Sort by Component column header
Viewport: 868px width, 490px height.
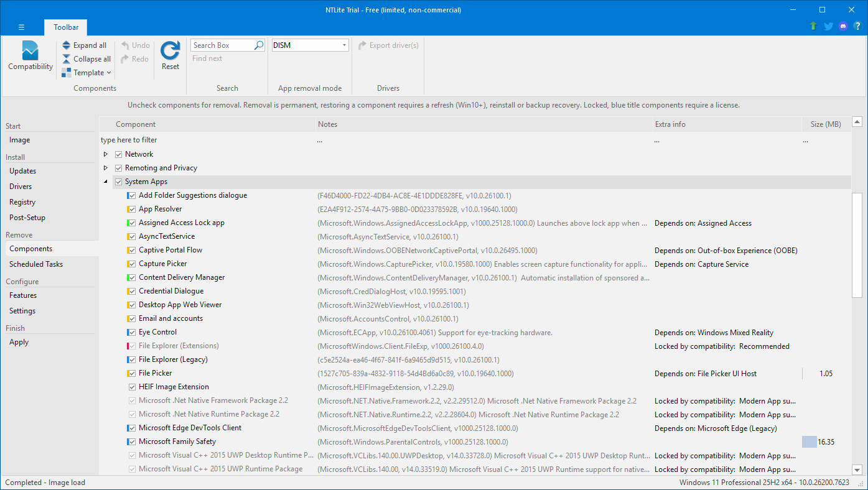(207, 124)
